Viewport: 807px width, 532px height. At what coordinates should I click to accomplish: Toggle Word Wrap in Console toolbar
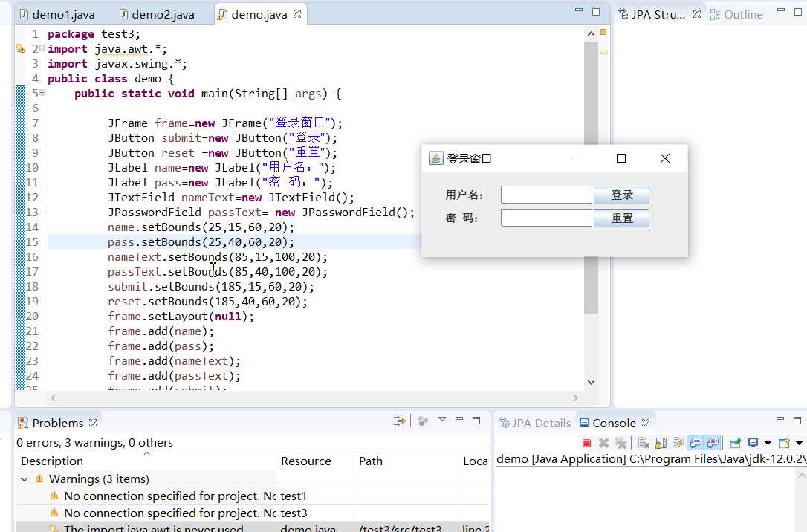(x=678, y=443)
